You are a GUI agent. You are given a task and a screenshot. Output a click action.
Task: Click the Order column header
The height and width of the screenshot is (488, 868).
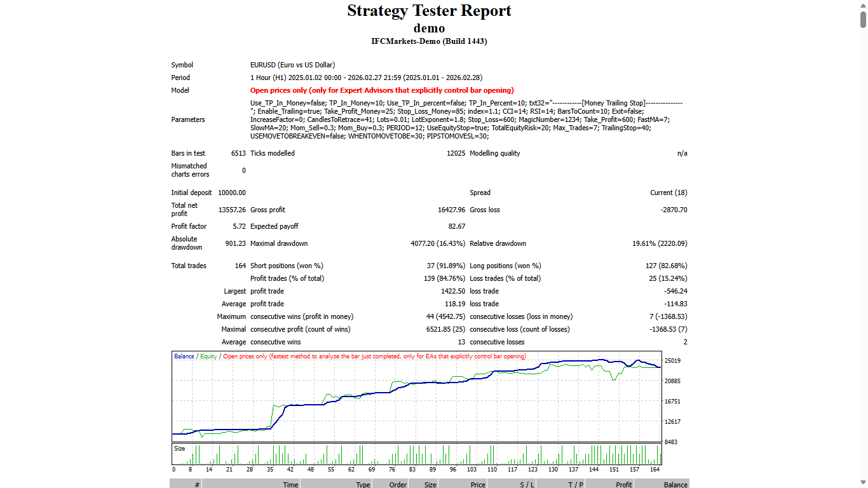[x=397, y=484]
